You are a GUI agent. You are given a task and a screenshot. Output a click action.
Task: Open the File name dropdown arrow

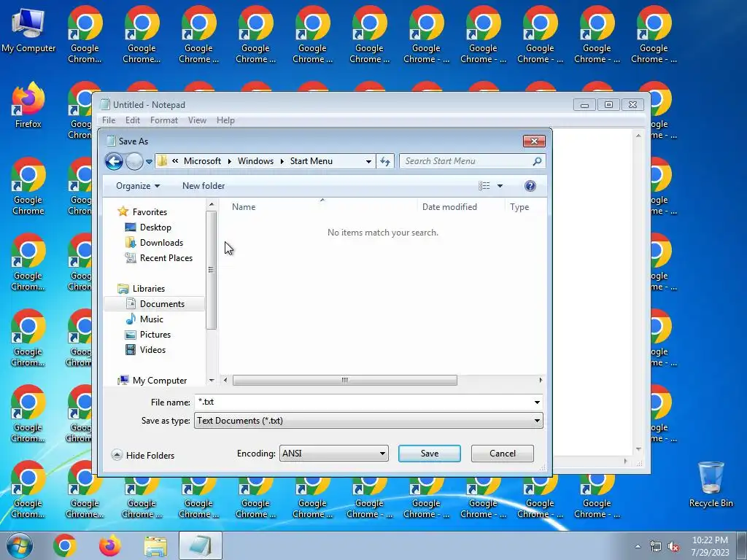pos(537,402)
